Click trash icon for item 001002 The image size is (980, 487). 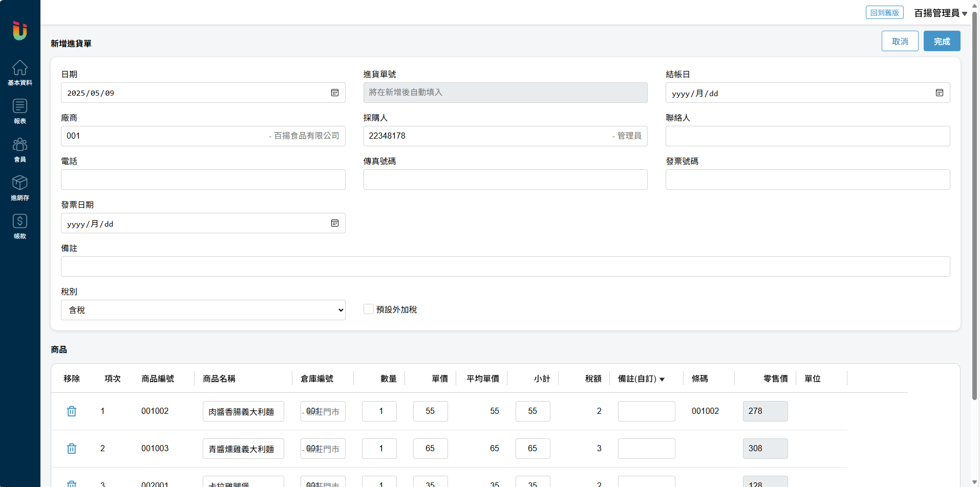pos(72,411)
